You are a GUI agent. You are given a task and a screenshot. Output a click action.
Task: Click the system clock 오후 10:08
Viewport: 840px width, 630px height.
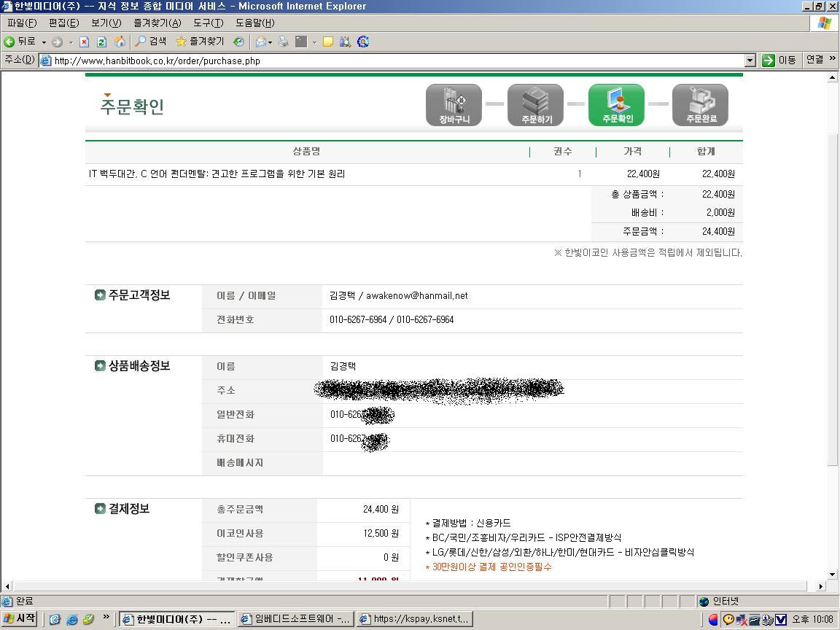pos(813,619)
